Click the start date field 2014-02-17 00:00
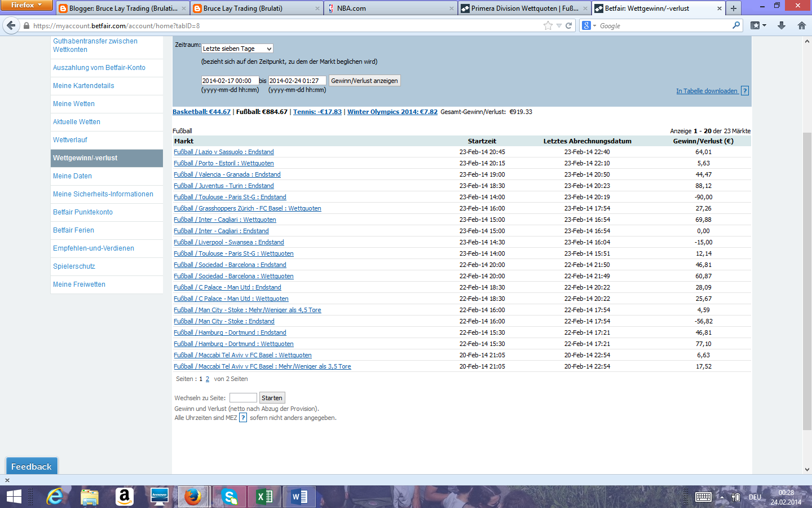This screenshot has height=508, width=812. point(230,81)
